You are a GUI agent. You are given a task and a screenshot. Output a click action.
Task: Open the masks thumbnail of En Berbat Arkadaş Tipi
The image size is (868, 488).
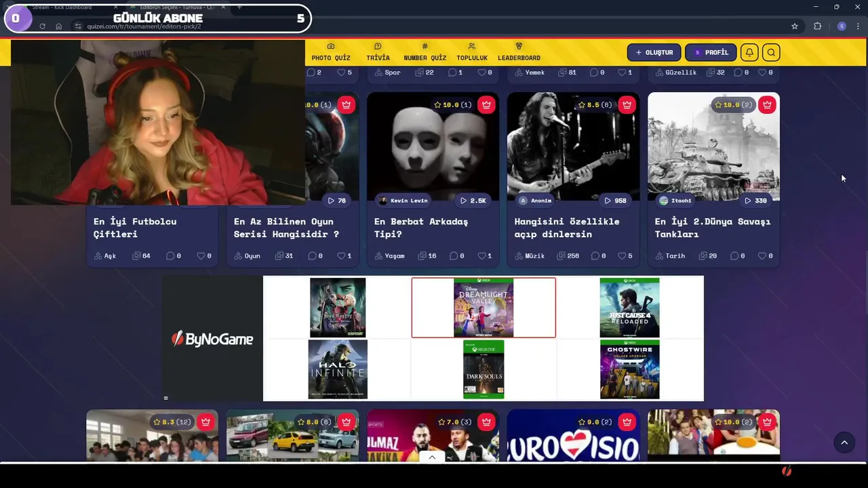pyautogui.click(x=433, y=146)
